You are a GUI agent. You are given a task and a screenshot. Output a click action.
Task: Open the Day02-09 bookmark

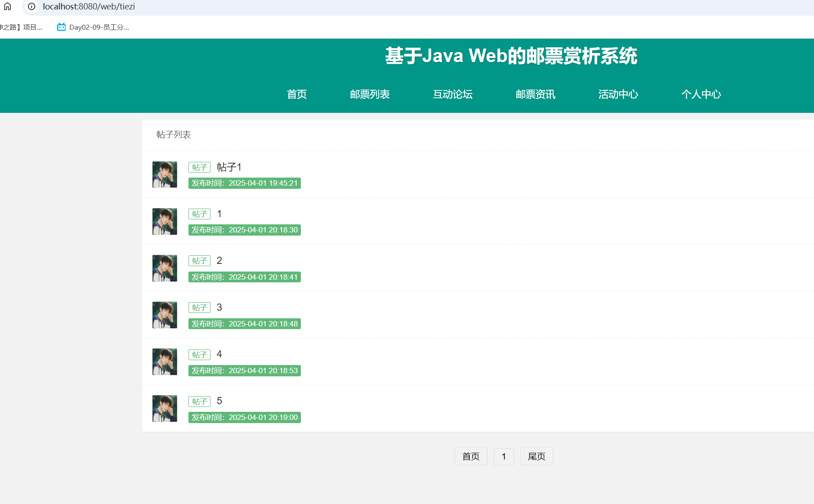93,27
